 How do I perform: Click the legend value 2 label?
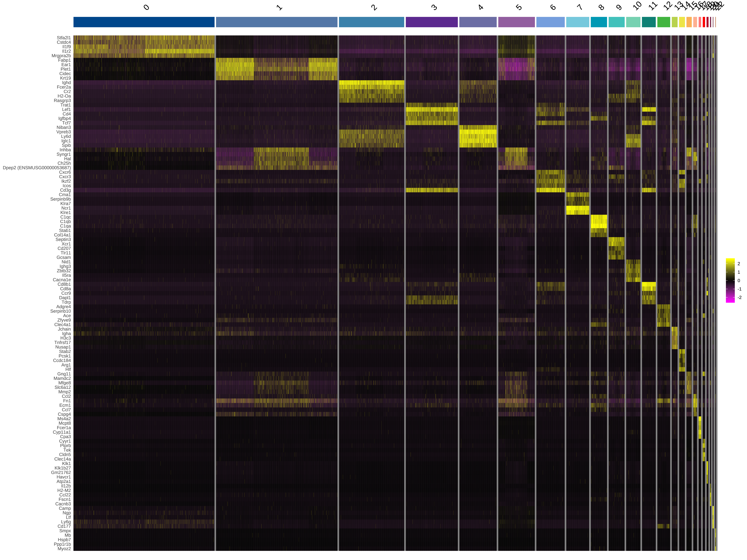tap(739, 264)
